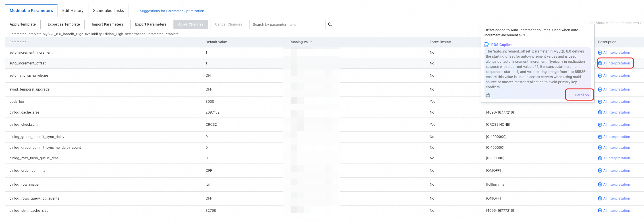Open AI Interpretation for binlog_checksum
644x222 pixels.
[x=616, y=125]
